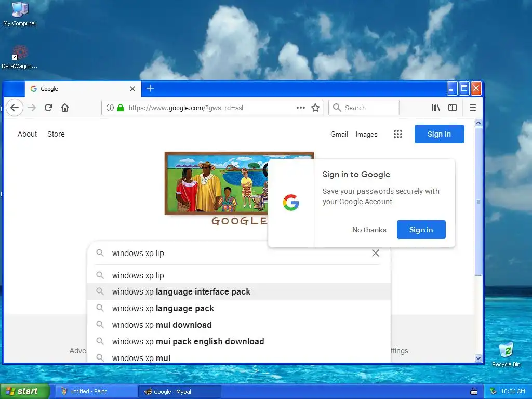The height and width of the screenshot is (399, 532).
Task: Click the tray icon next to the clock
Action: click(x=493, y=392)
